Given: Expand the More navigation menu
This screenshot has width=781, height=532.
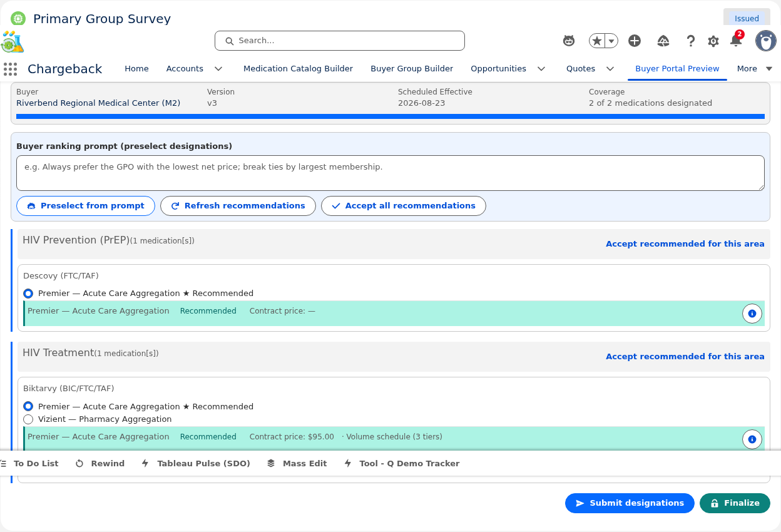Looking at the screenshot, I should point(755,69).
